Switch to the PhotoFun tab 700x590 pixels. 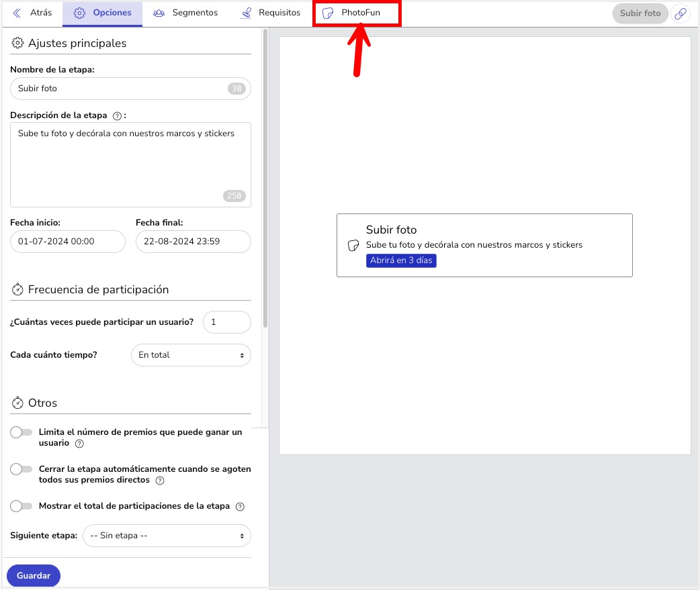[357, 13]
